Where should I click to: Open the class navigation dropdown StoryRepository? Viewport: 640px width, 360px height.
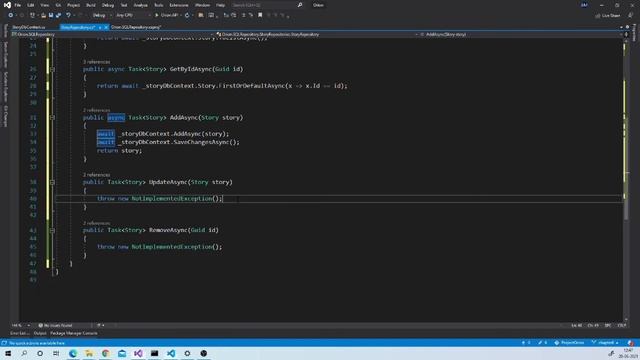316,35
